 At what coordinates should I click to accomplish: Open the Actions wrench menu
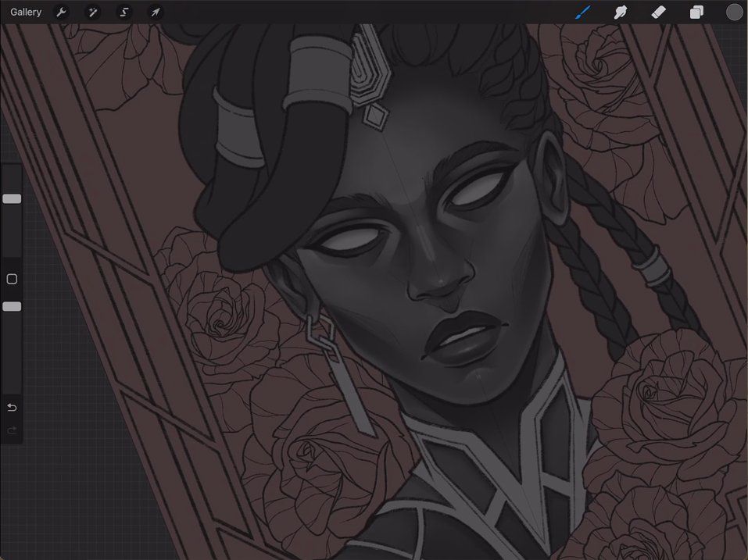(61, 12)
